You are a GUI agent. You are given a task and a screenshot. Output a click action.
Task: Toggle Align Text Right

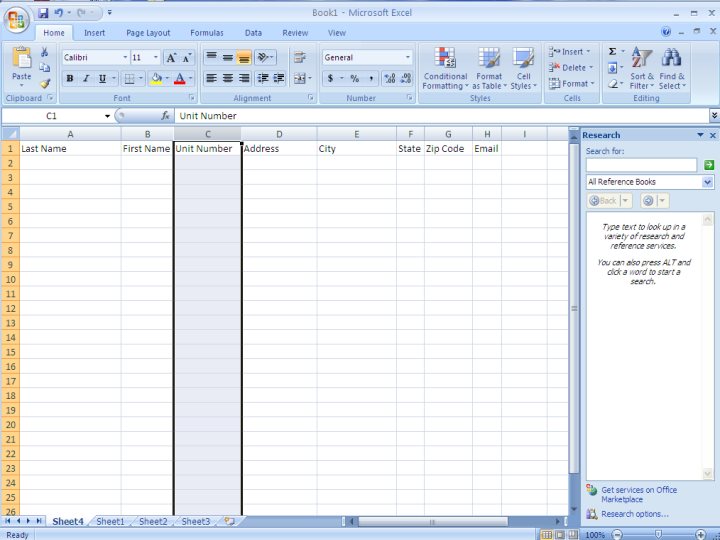coord(244,79)
